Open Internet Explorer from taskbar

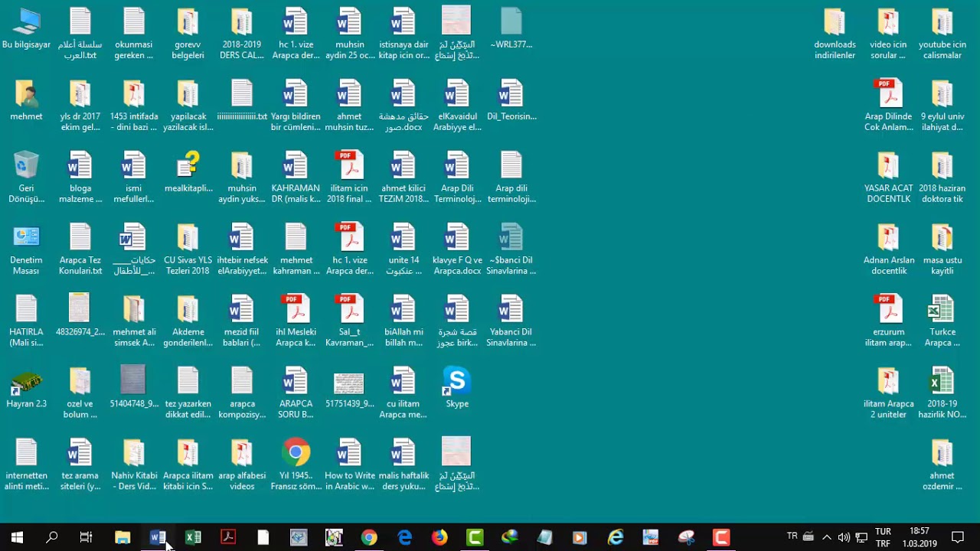pos(616,537)
